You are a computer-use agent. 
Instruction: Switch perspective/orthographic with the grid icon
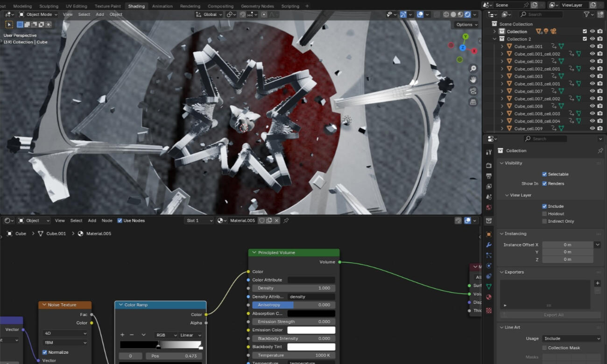(473, 102)
